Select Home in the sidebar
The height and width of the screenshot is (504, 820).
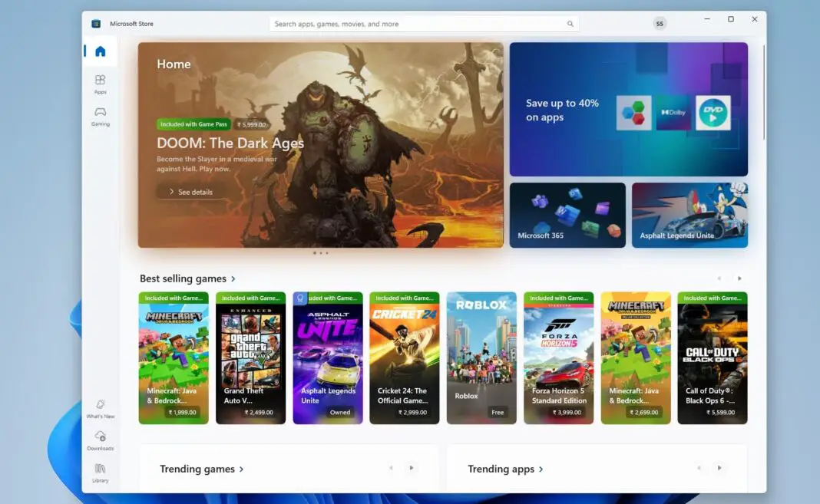click(100, 51)
